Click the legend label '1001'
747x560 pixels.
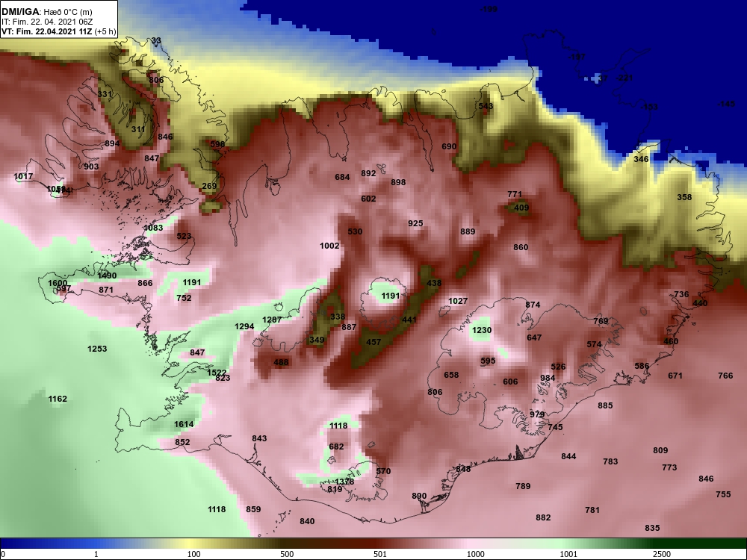coord(568,554)
